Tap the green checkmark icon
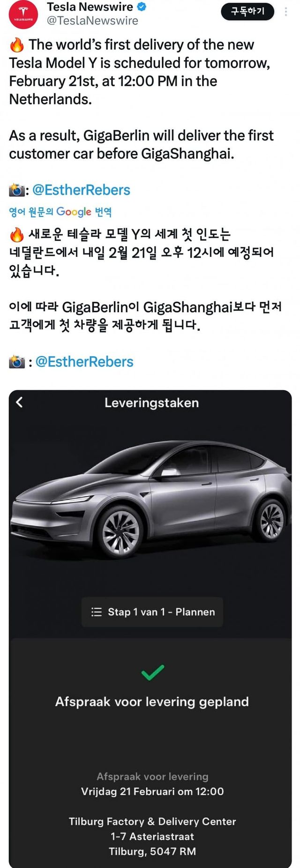 [153, 673]
